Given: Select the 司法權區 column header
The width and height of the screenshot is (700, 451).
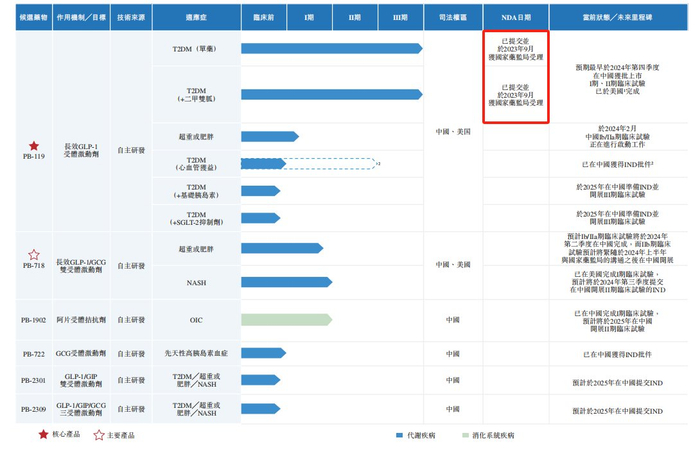Looking at the screenshot, I should pyautogui.click(x=453, y=17).
